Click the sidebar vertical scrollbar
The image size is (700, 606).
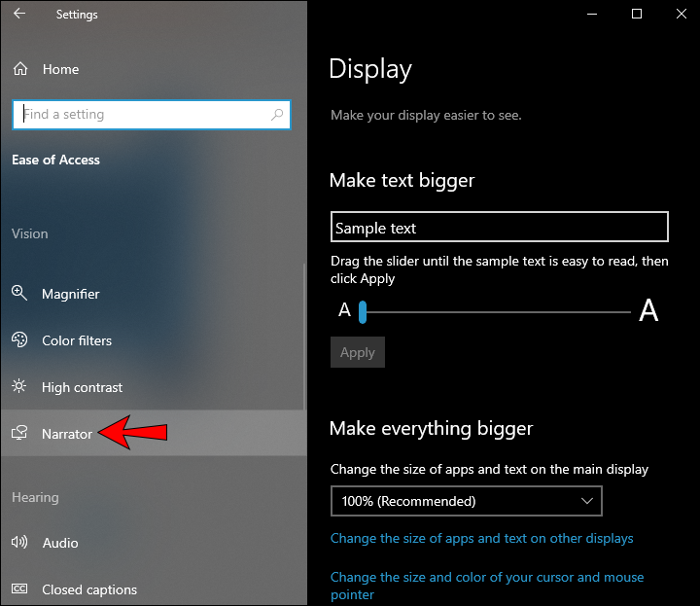(304, 336)
